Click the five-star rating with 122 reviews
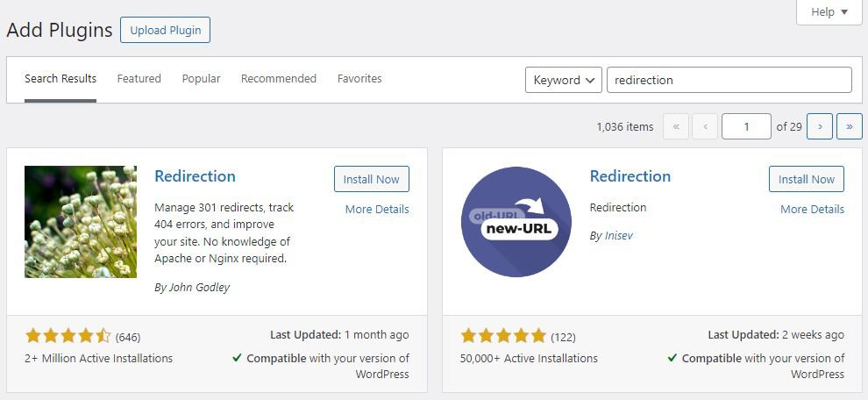 [x=503, y=336]
